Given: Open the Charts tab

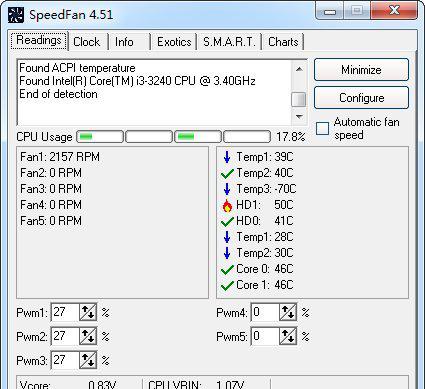Looking at the screenshot, I should tap(283, 42).
